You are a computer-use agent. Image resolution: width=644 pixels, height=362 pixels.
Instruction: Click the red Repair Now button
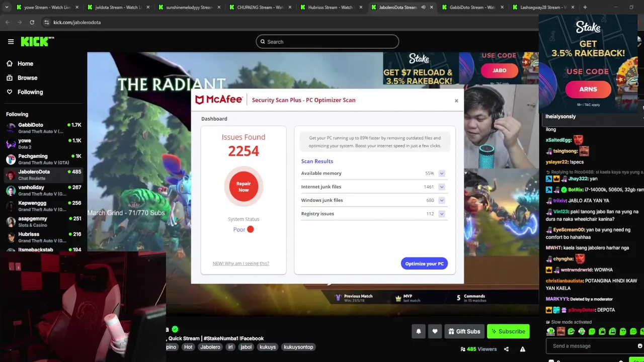[244, 187]
